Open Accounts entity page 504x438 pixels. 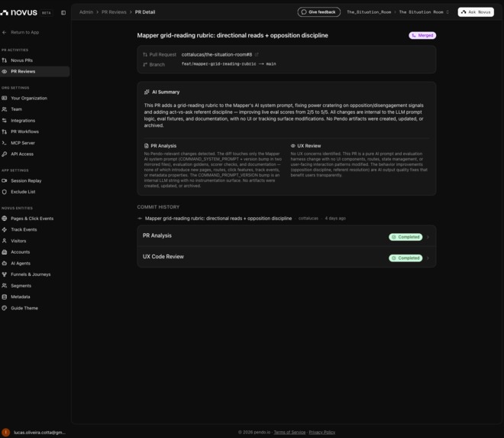click(21, 252)
